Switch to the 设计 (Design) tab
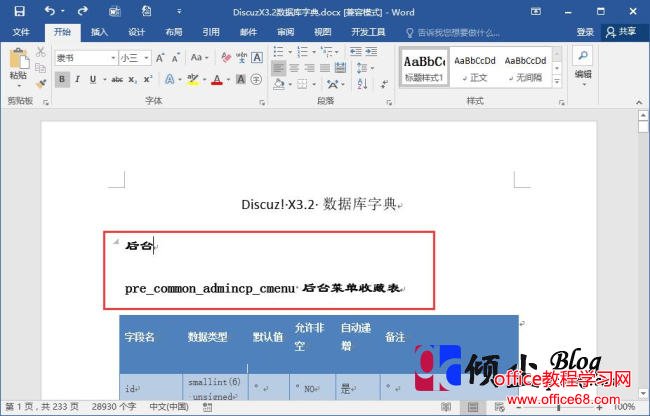Image resolution: width=650 pixels, height=416 pixels. 136,32
